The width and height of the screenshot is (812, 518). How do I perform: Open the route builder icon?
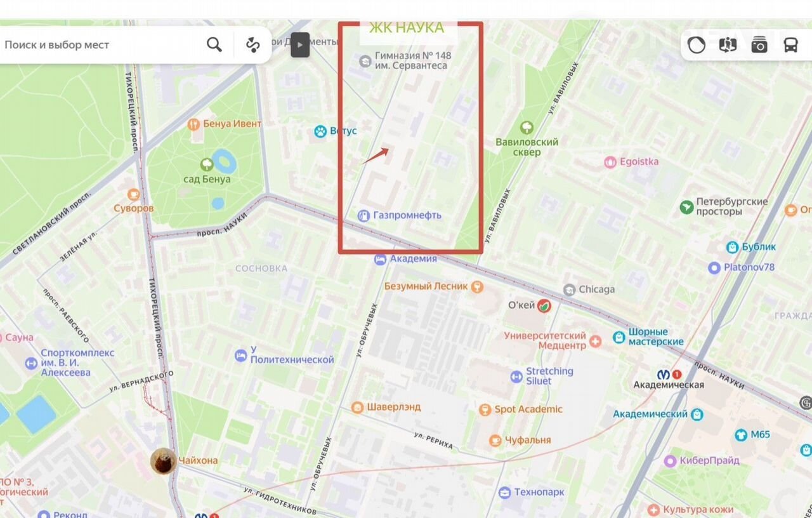tap(253, 44)
